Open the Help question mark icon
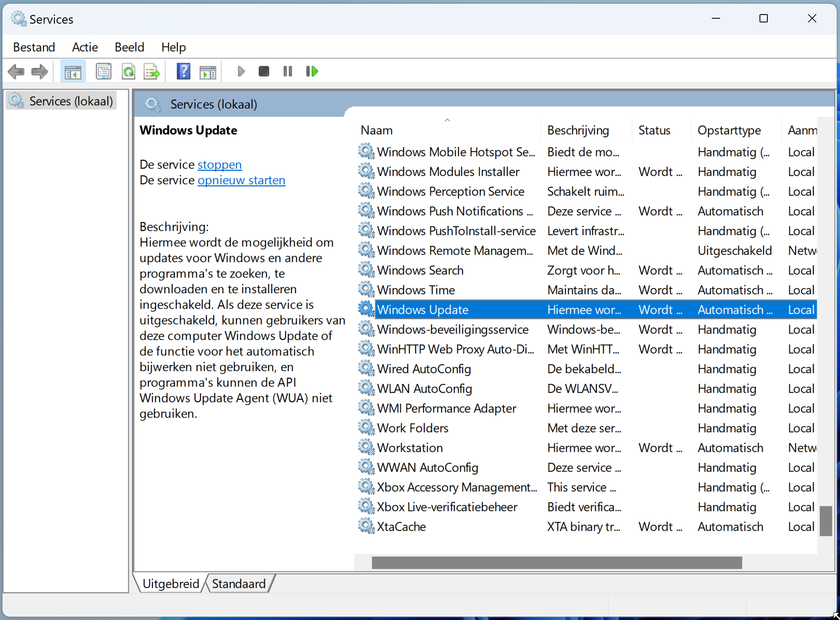Image resolution: width=840 pixels, height=620 pixels. [183, 71]
